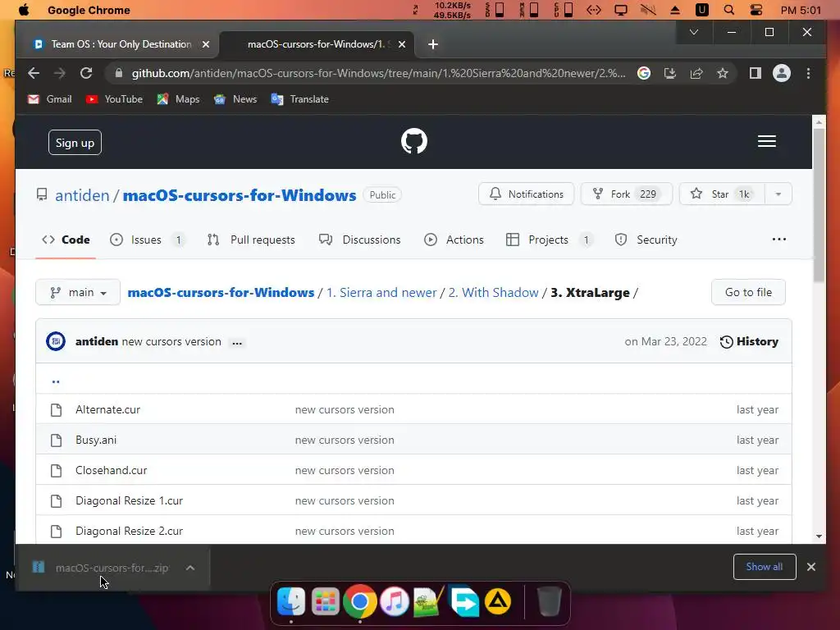Reload the GitHub page
Screen dimensions: 840x630
(86, 73)
